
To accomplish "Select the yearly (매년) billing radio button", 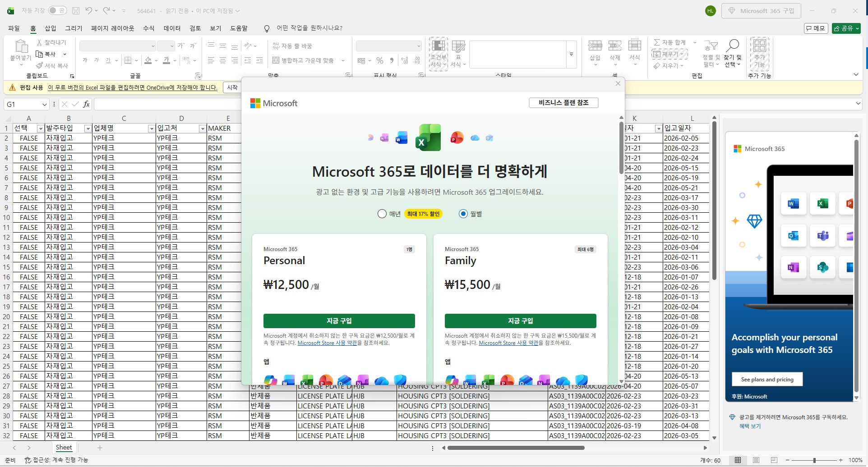I will coord(382,214).
